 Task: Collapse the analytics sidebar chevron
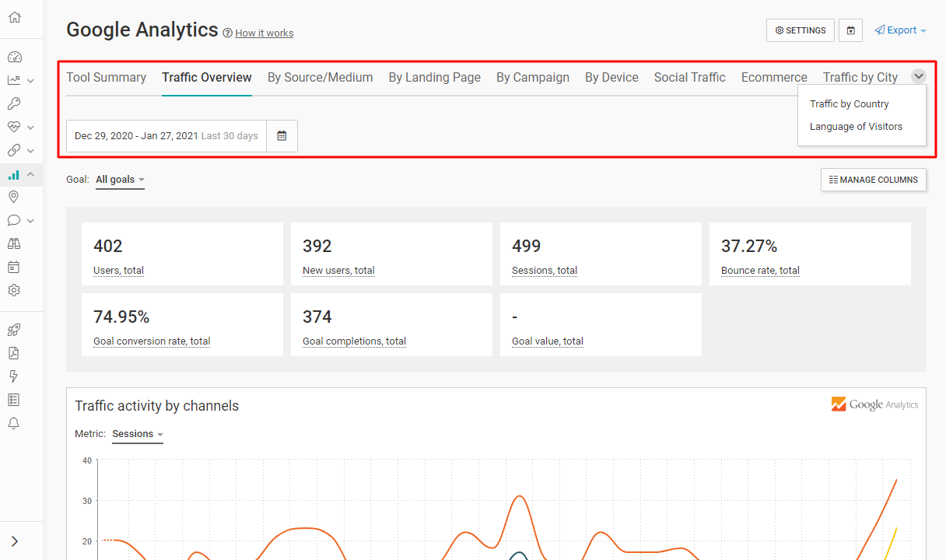tap(30, 174)
